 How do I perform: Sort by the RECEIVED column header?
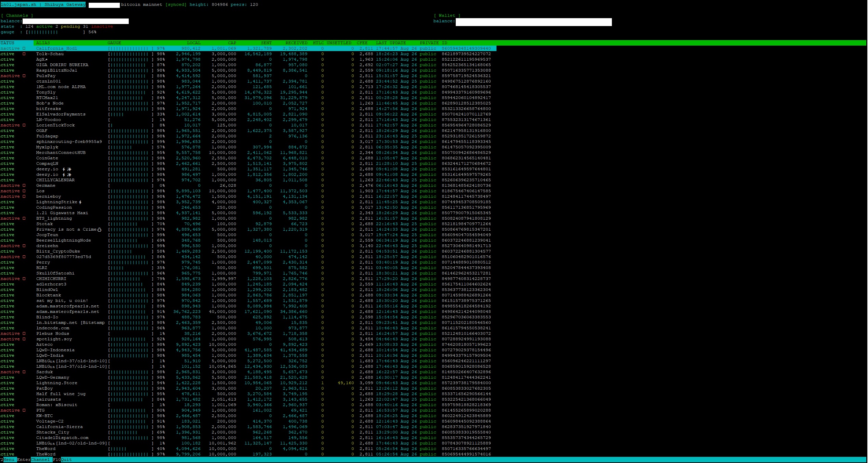pyautogui.click(x=296, y=43)
